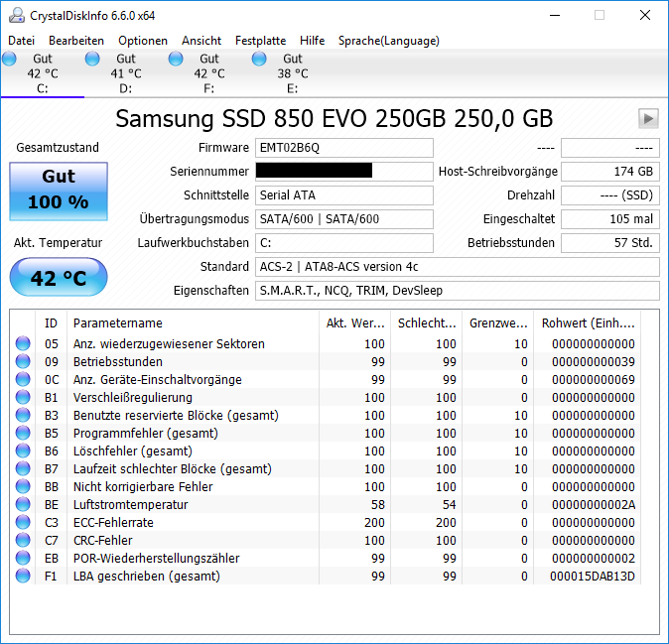Select the CRC-Fehler row
This screenshot has height=644, width=669.
click(326, 541)
